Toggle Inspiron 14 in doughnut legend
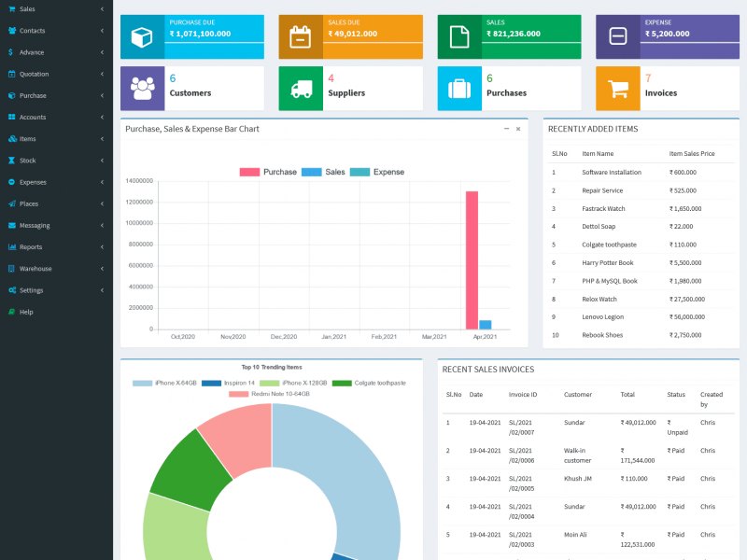 pyautogui.click(x=228, y=383)
